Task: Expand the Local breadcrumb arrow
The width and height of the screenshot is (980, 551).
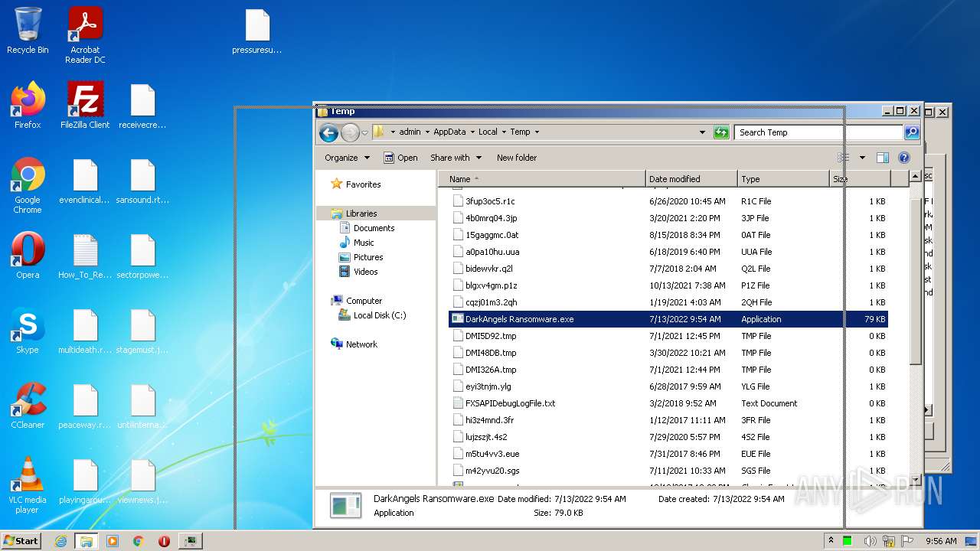Action: (x=504, y=132)
